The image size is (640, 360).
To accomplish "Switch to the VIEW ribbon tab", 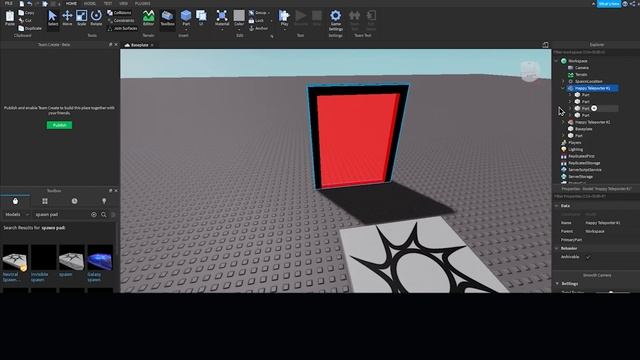I will pyautogui.click(x=124, y=3).
